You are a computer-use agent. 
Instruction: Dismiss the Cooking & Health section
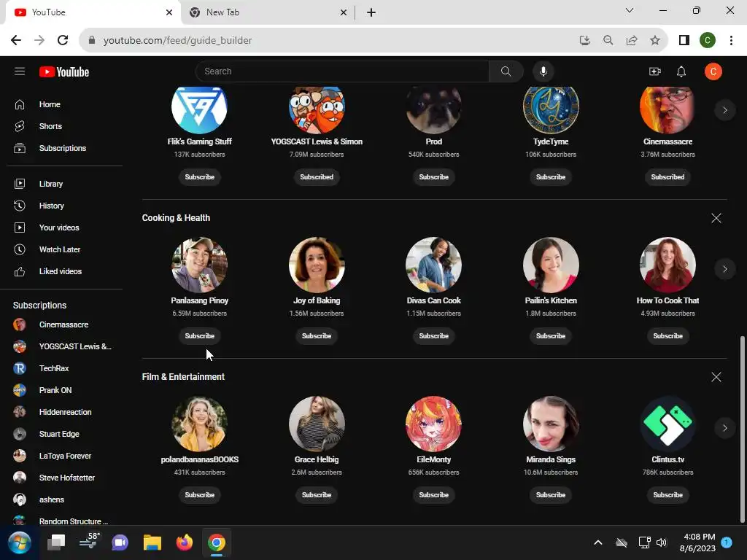pos(716,218)
